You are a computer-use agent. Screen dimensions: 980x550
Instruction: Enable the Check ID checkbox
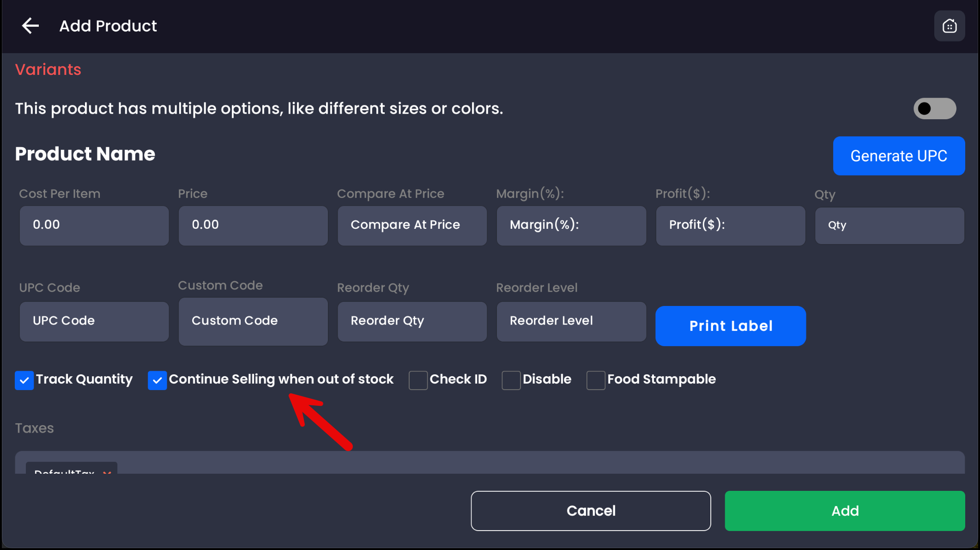[x=418, y=380]
